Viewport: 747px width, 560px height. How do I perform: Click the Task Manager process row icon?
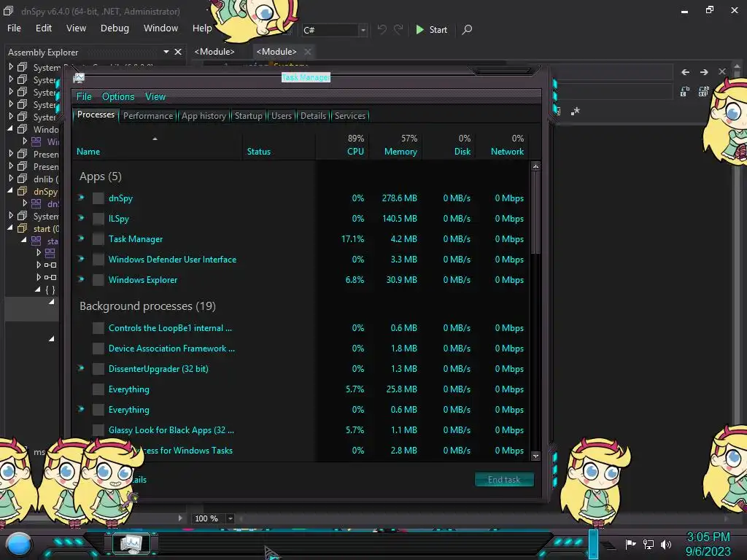point(98,238)
